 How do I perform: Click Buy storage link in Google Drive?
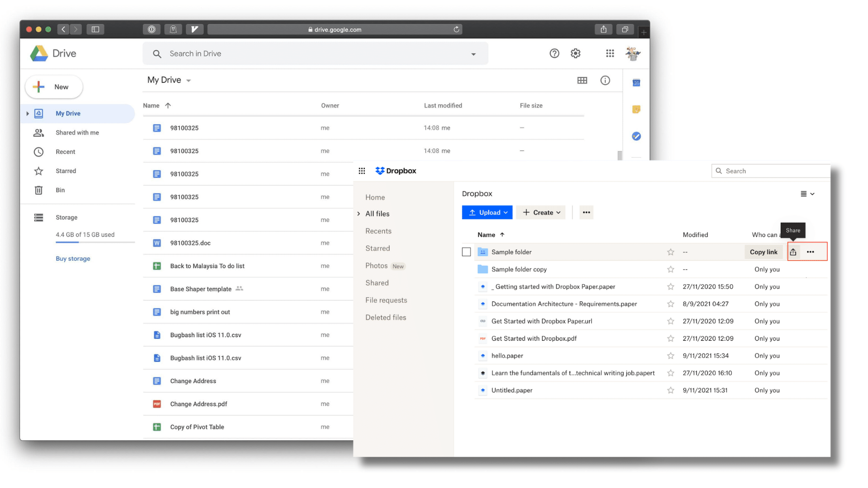point(72,258)
